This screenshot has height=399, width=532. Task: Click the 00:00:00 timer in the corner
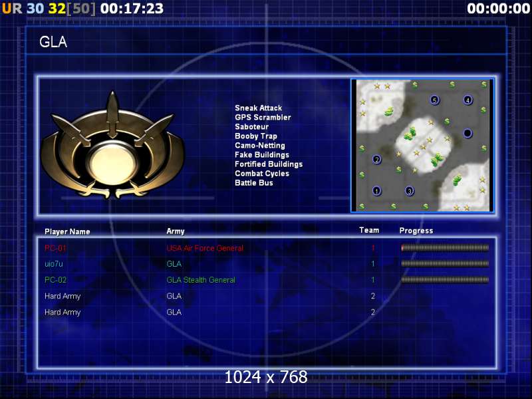498,9
